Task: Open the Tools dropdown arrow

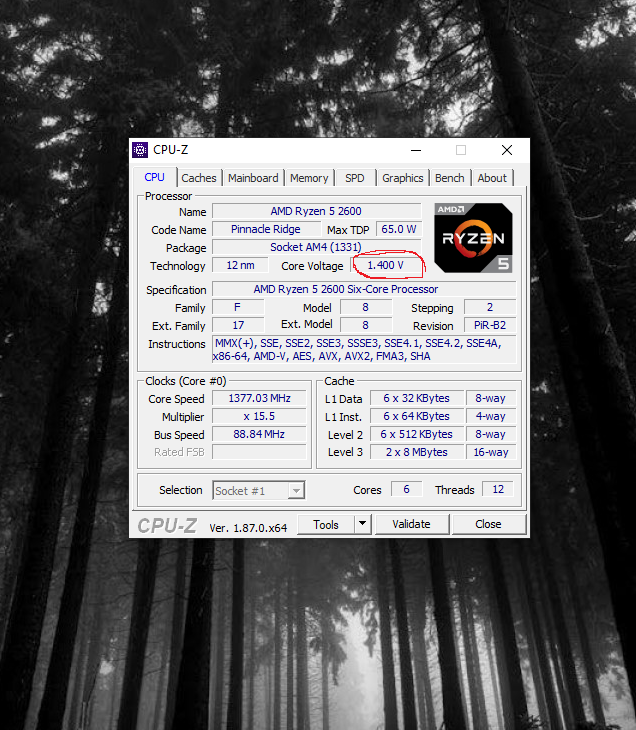Action: pyautogui.click(x=362, y=524)
